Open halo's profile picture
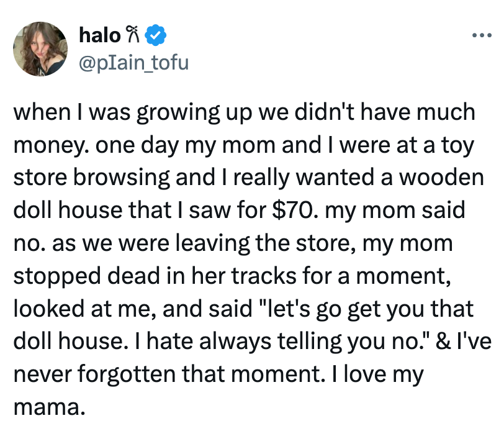504x431 pixels. pyautogui.click(x=40, y=48)
